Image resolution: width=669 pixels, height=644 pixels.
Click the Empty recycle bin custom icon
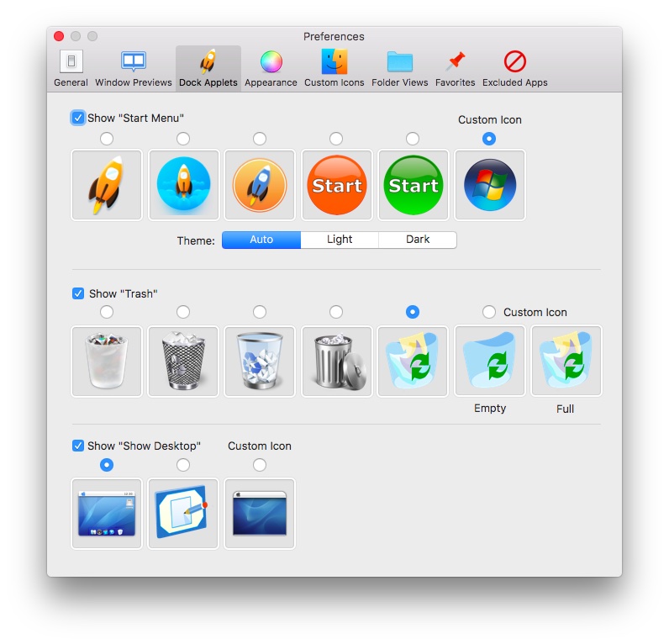(x=490, y=361)
